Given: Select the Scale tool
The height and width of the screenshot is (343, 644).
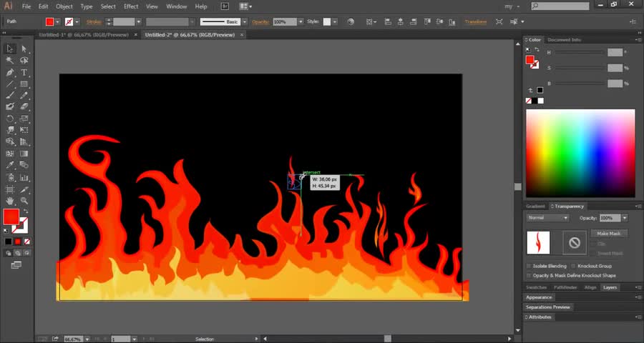Looking at the screenshot, I should coord(24,119).
